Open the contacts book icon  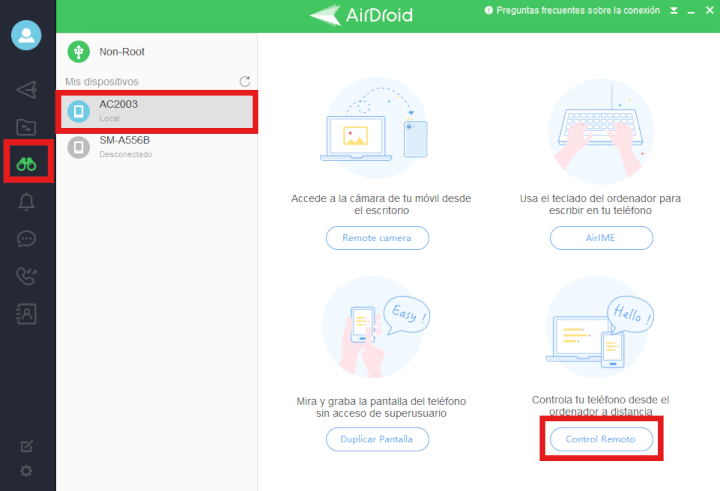(26, 314)
